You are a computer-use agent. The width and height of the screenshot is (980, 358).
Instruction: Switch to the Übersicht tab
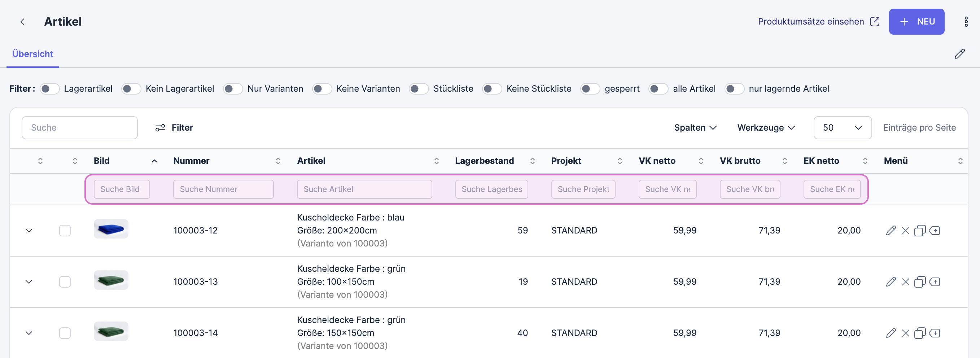click(33, 54)
